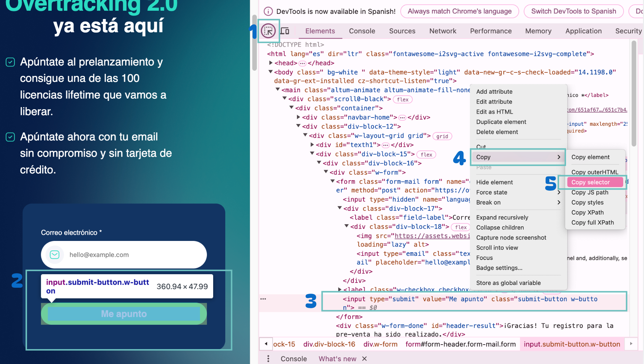
Task: Select Store as global variable
Action: [x=508, y=283]
